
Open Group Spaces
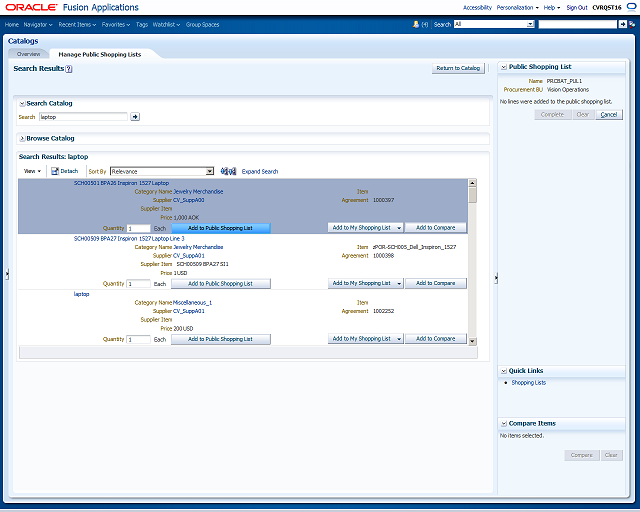(202, 24)
